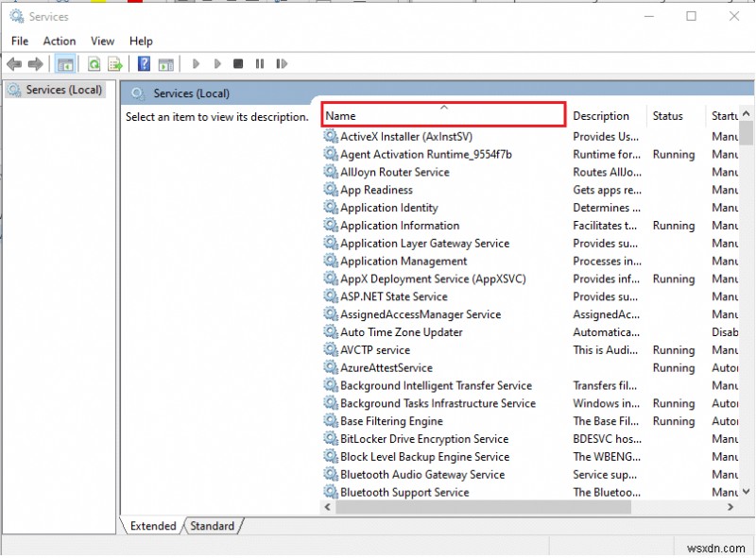Image resolution: width=756 pixels, height=558 pixels.
Task: Click the Refresh toolbar icon
Action: click(94, 64)
